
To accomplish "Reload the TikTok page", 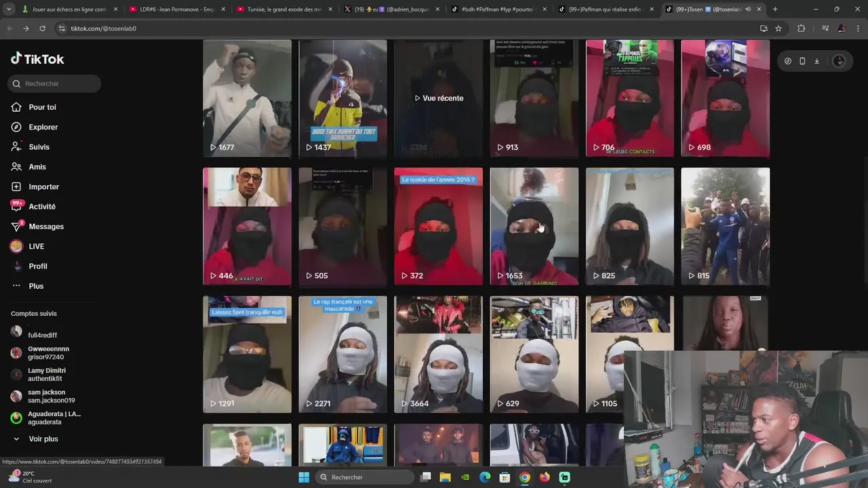I will [42, 28].
